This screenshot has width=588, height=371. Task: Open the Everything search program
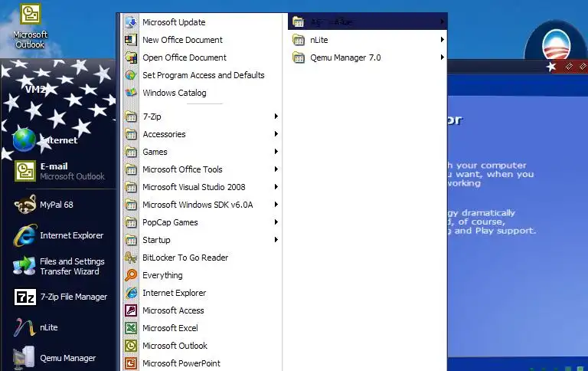(202, 275)
